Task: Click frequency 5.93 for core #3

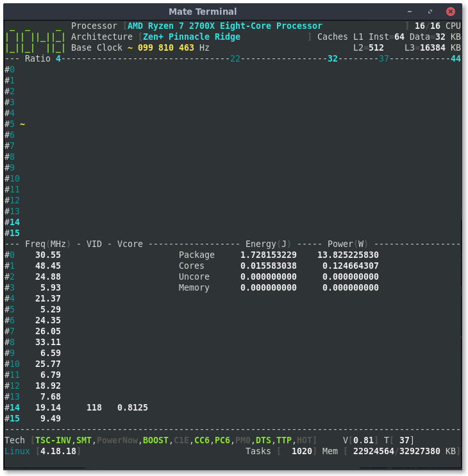Action: tap(51, 288)
